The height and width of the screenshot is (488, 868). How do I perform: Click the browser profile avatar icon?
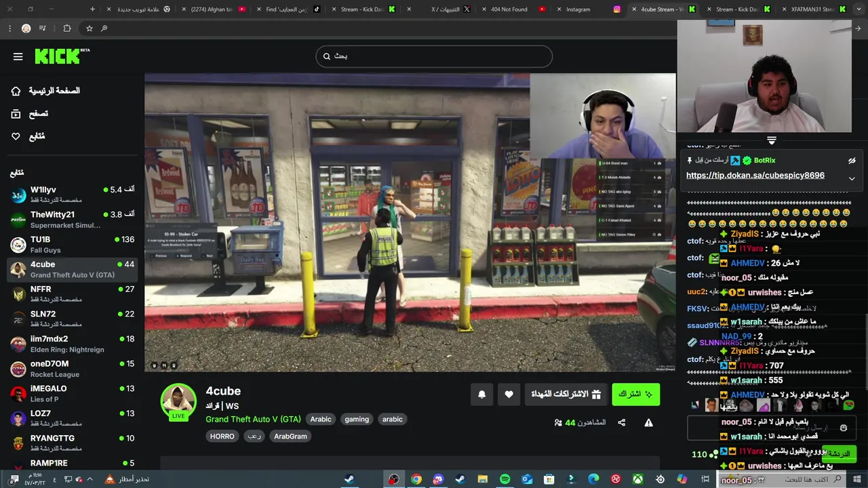click(x=26, y=28)
